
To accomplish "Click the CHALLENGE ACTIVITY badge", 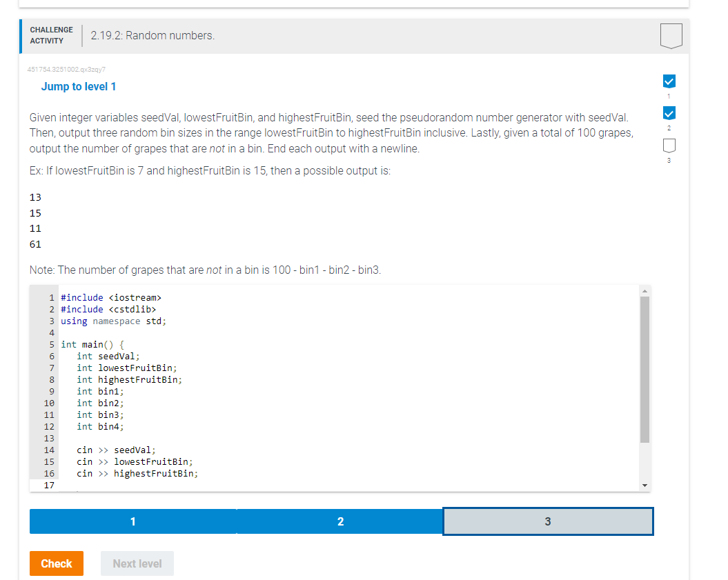I will point(50,34).
